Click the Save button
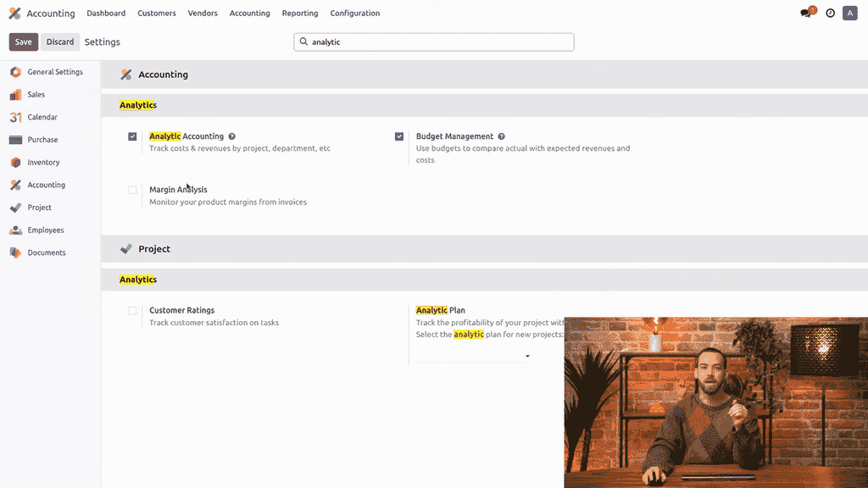 23,42
